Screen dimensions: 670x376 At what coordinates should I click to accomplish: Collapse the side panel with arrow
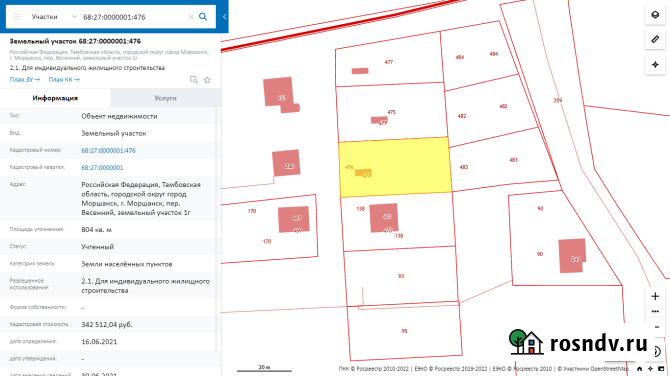tap(224, 17)
